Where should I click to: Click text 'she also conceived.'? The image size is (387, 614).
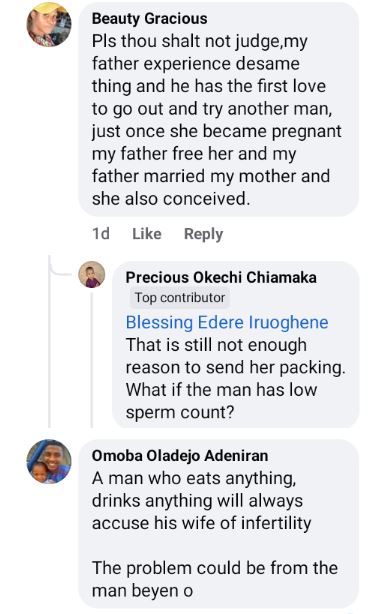[171, 199]
